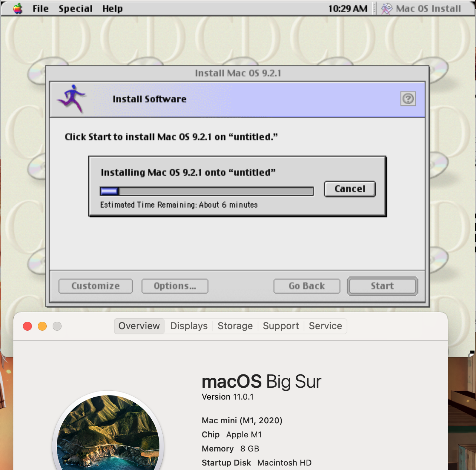Click the 10:29 AM menu bar clock

(x=348, y=9)
